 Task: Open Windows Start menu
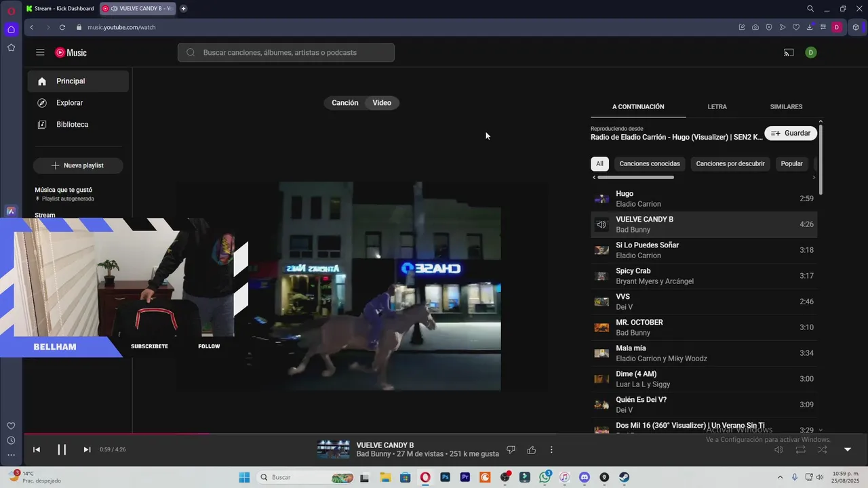(x=245, y=477)
